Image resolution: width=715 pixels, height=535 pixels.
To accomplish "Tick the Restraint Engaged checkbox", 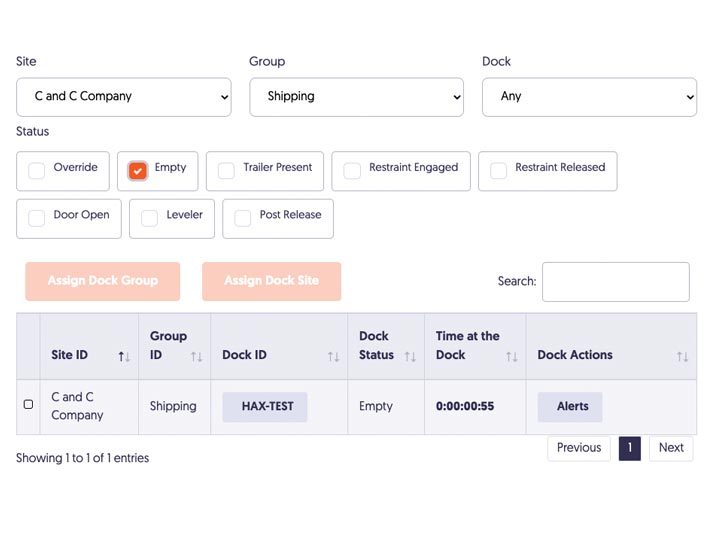I will 352,171.
